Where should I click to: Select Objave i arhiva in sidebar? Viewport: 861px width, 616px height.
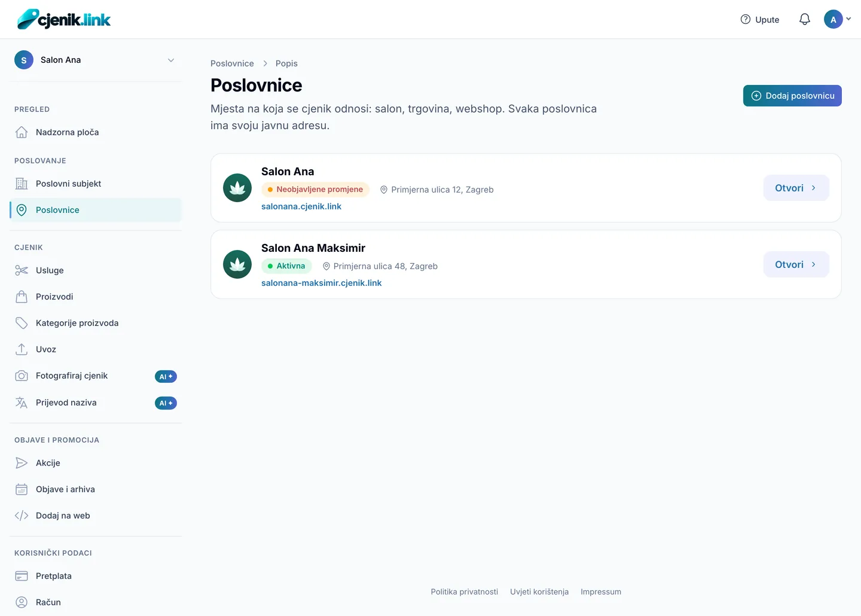pos(96,489)
